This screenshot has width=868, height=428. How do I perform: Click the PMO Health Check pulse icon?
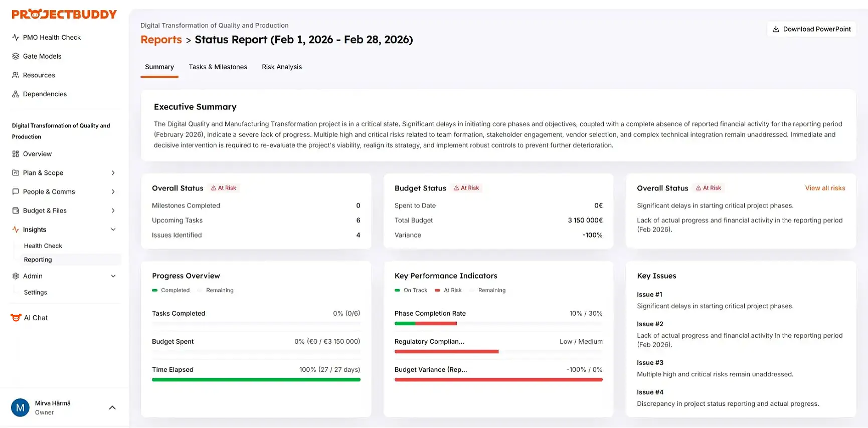[16, 38]
